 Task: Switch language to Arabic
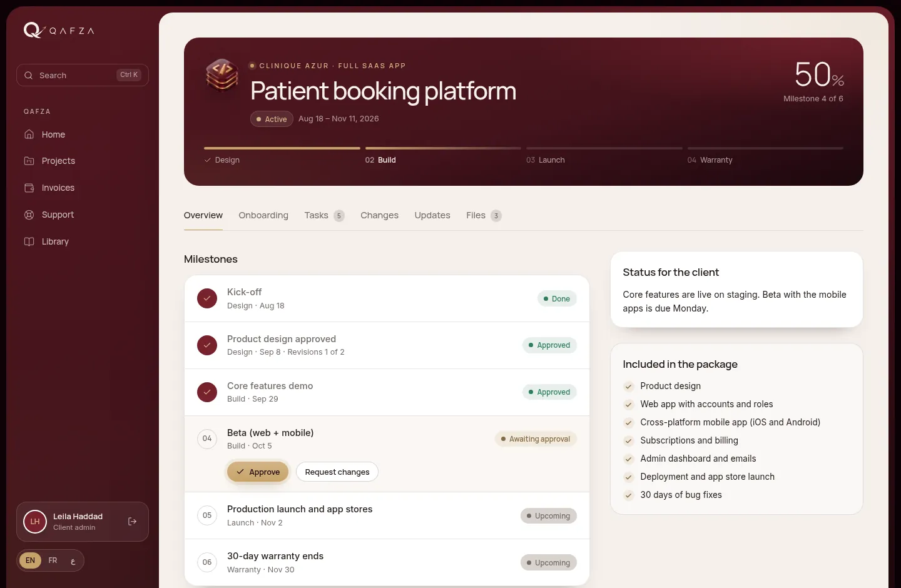point(73,561)
